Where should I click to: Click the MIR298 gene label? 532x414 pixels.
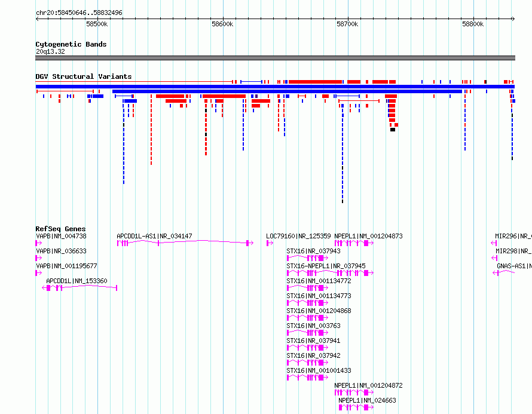point(513,251)
